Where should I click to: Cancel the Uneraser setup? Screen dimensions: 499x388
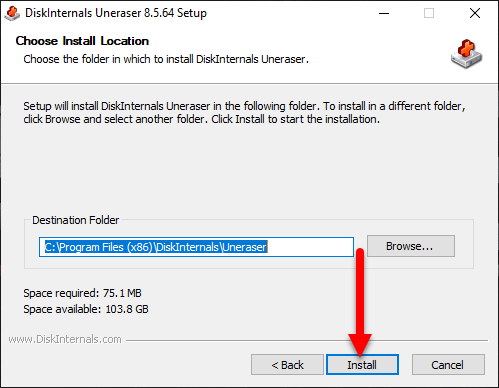(448, 365)
